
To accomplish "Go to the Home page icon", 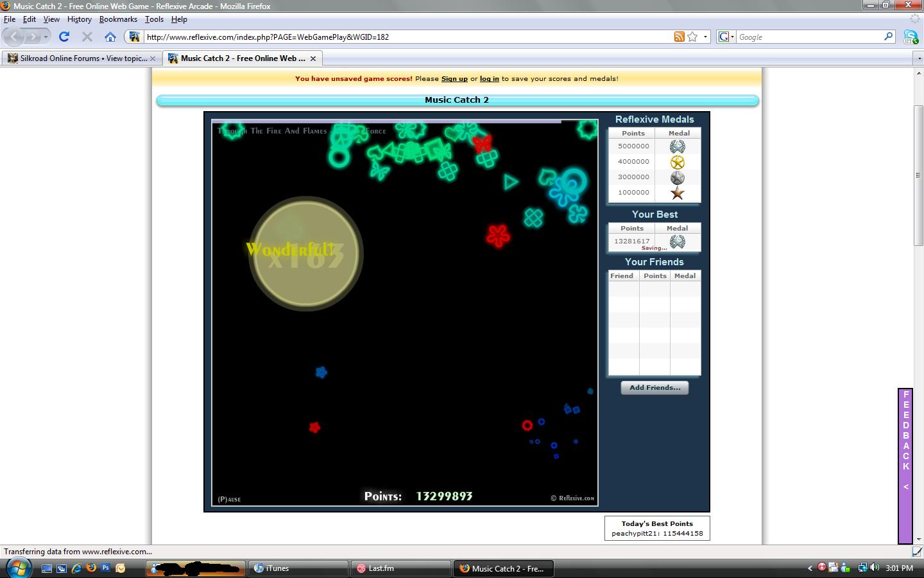I will tap(110, 37).
